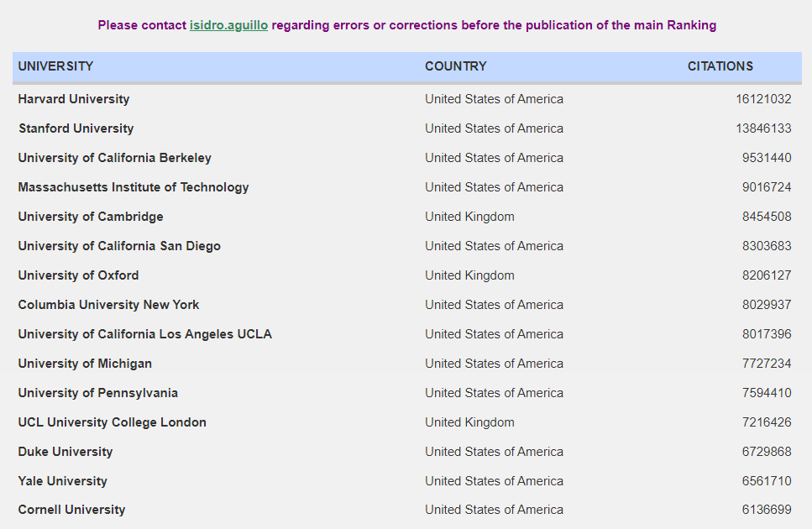Click Michigan citation count 7727234
812x529 pixels.
pos(767,364)
